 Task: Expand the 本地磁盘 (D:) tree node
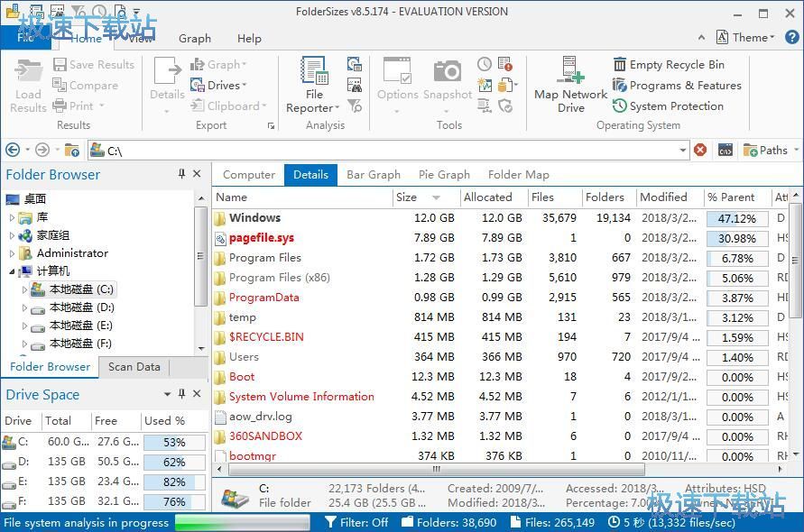(25, 307)
